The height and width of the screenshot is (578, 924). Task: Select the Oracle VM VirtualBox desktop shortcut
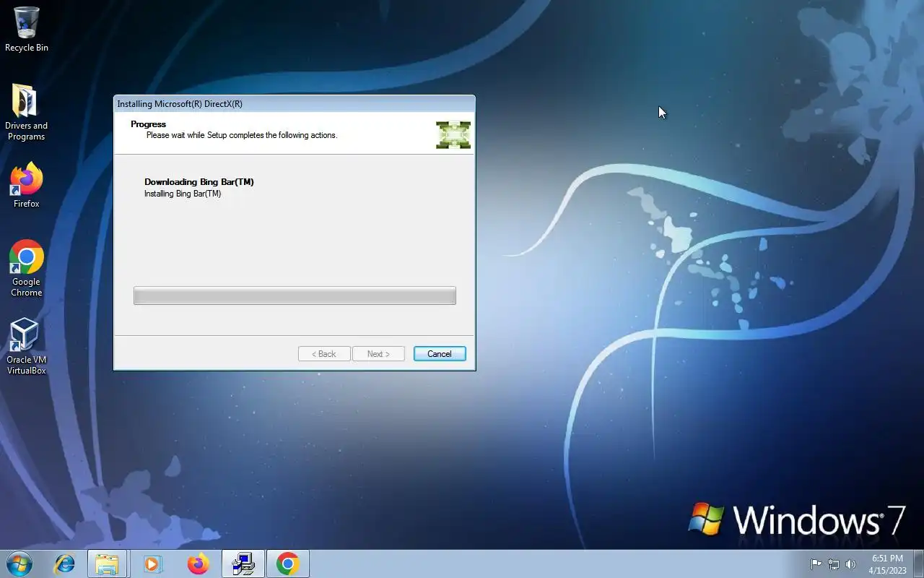26,346
